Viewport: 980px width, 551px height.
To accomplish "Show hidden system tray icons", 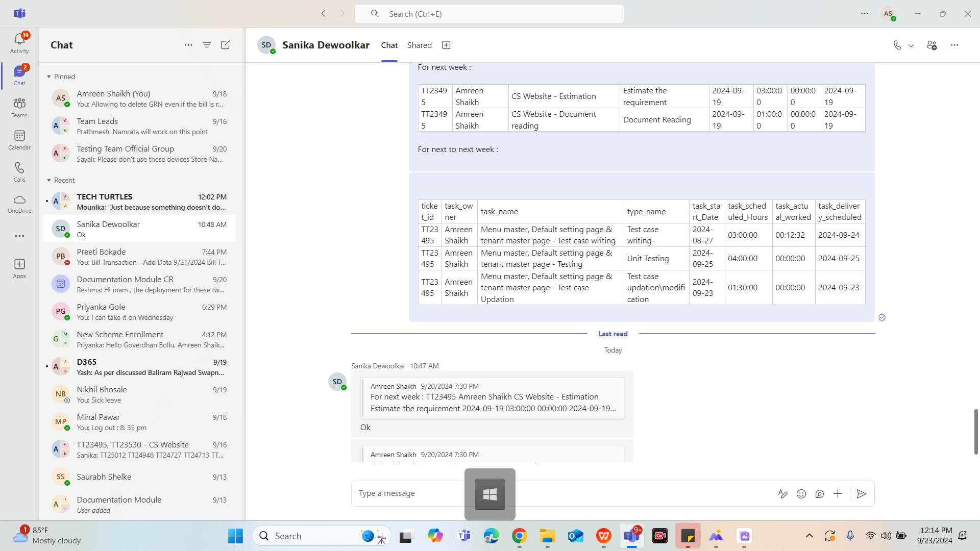I will tap(810, 536).
